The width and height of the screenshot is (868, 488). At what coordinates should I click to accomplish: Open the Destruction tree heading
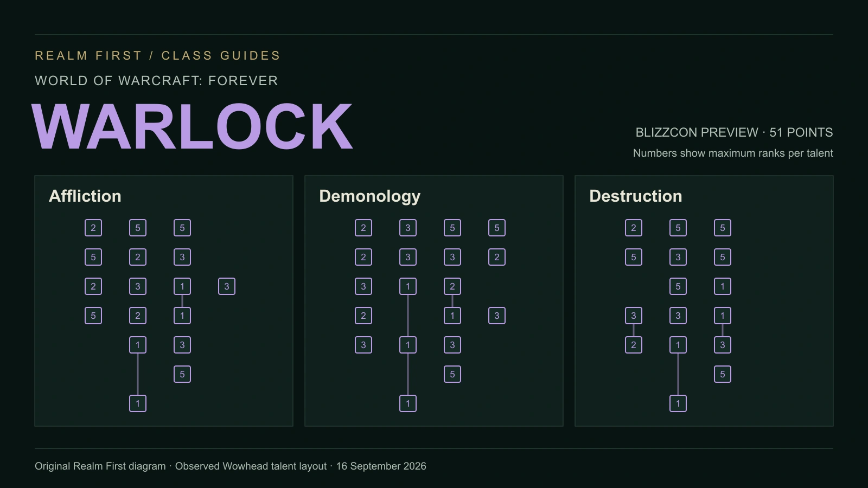click(x=636, y=196)
